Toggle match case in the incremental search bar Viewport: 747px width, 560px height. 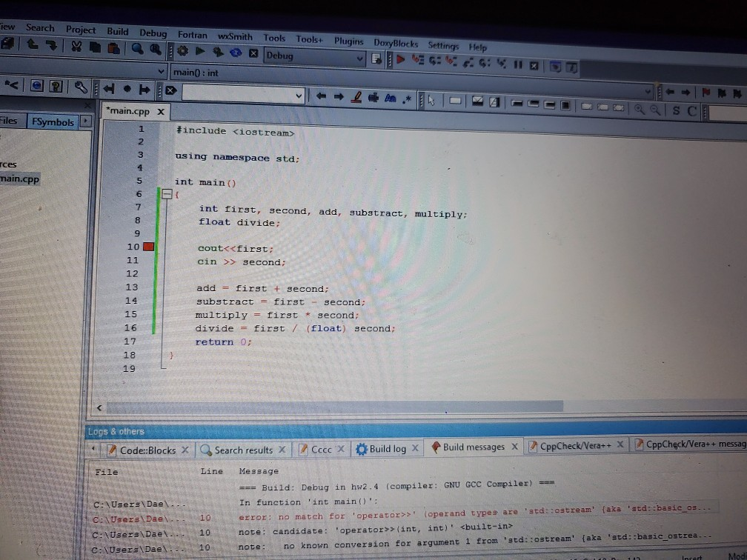pos(391,97)
